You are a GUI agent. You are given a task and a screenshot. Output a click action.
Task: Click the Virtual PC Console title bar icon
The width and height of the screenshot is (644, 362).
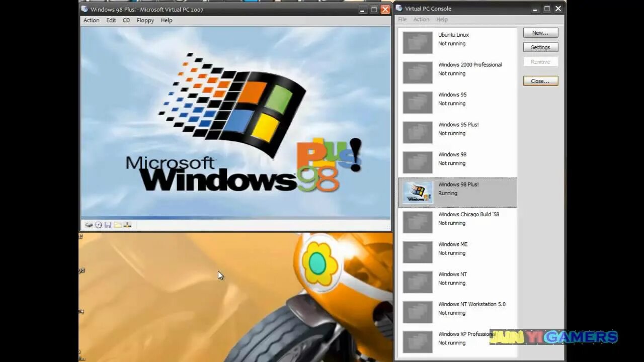coord(399,8)
